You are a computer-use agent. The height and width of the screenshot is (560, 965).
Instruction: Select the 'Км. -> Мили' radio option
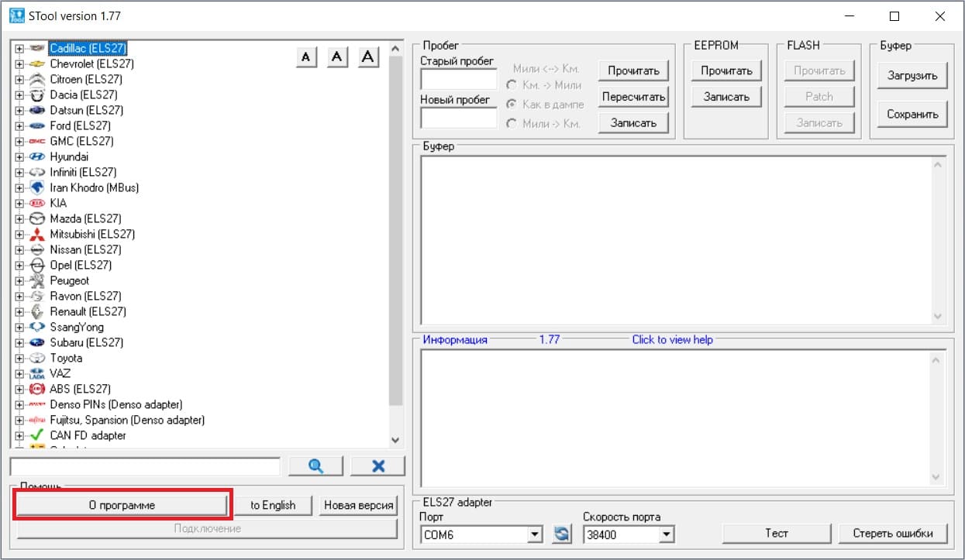coord(512,85)
